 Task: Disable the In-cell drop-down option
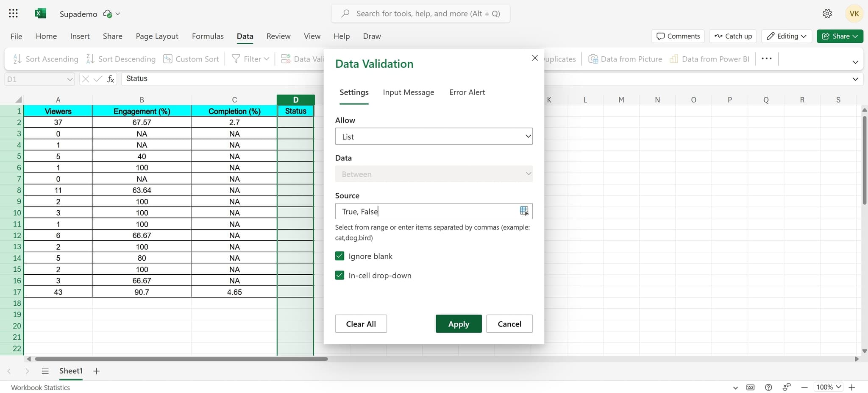point(339,275)
